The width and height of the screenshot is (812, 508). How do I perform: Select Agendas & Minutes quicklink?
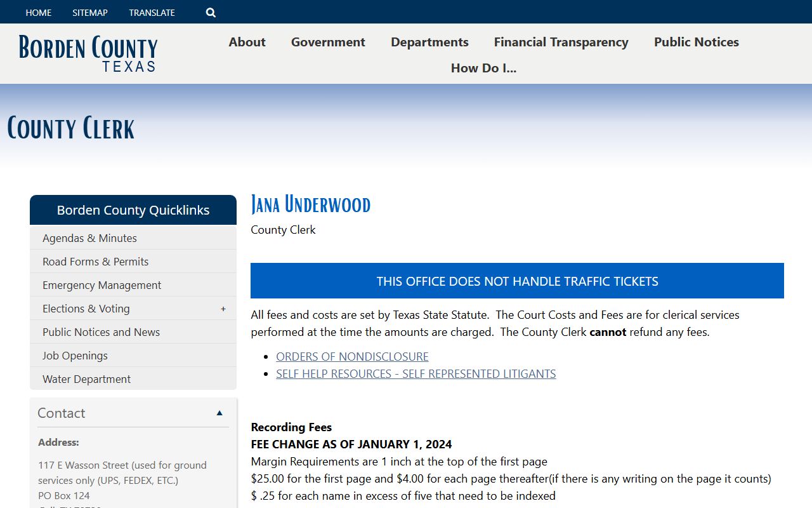coord(133,238)
